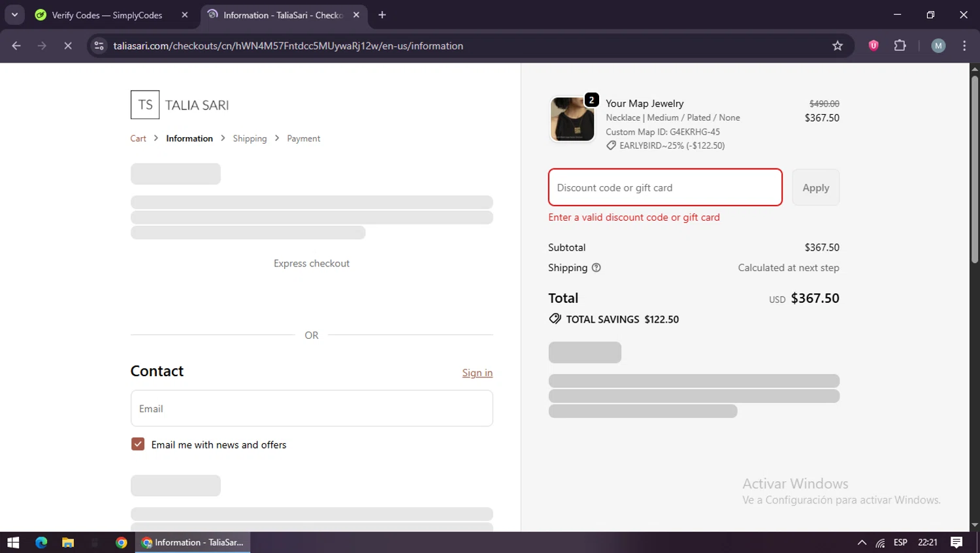Open network Wi-Fi tray icon

point(881,543)
